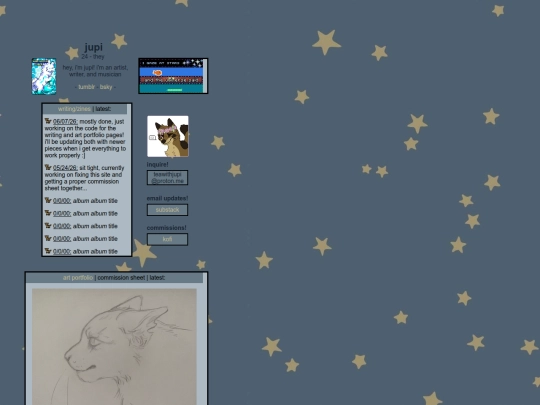Open the commission sheet link
This screenshot has height=405, width=540.
coord(121,278)
